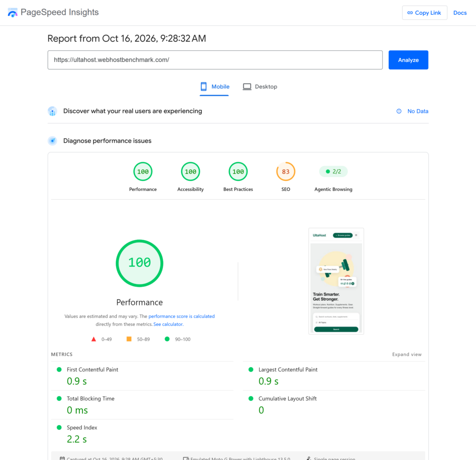The height and width of the screenshot is (460, 476).
Task: Jump to the Performance score gauge
Action: 143,172
